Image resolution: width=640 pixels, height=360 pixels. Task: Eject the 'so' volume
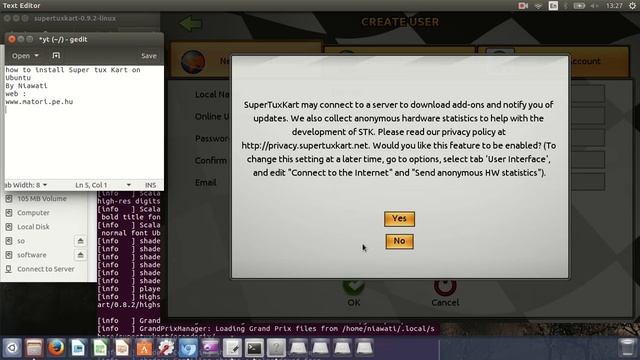pos(80,241)
